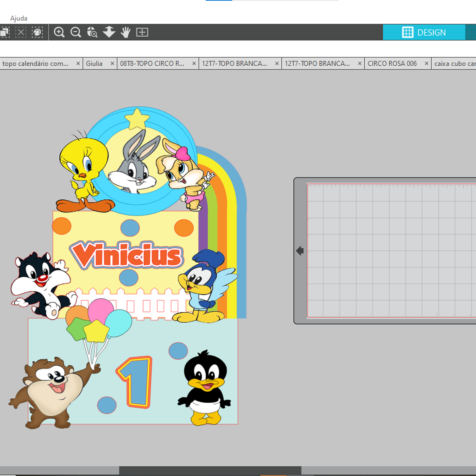Image resolution: width=476 pixels, height=476 pixels.
Task: Select the Zoom Out tool
Action: (x=75, y=32)
